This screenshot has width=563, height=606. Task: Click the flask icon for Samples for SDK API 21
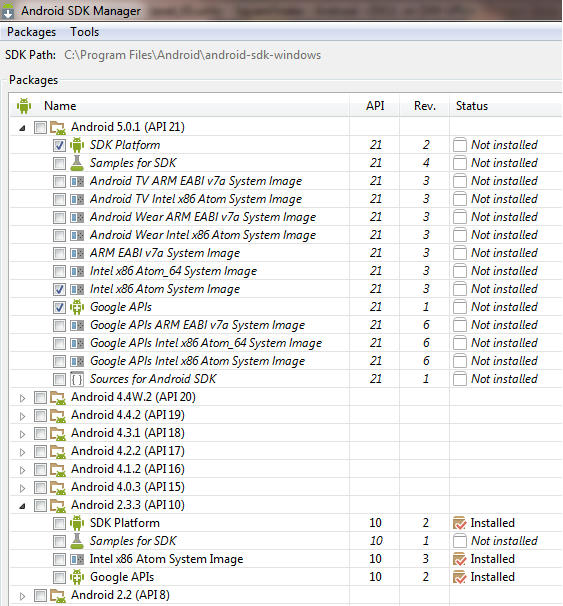point(77,163)
